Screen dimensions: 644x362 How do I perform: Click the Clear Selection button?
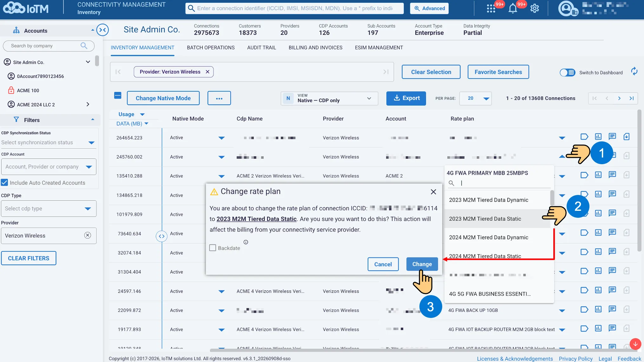431,72
